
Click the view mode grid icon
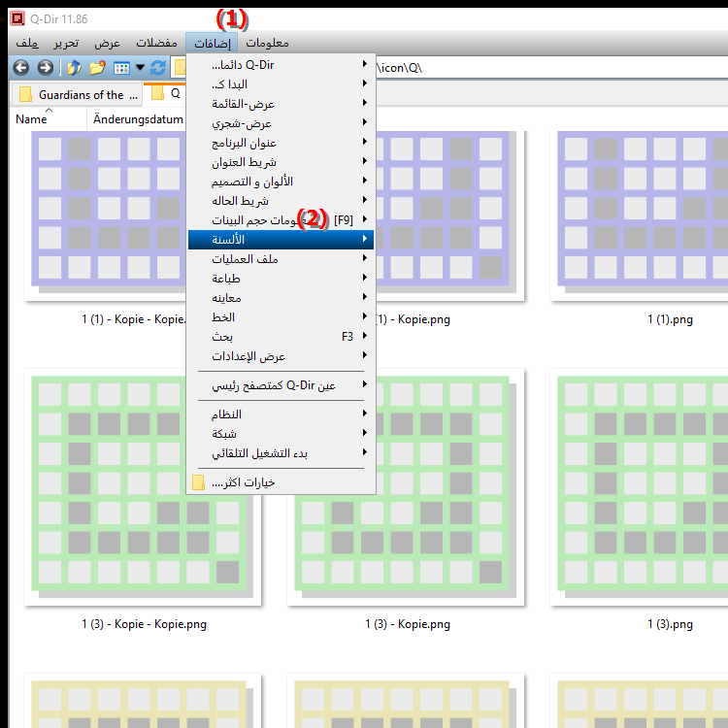click(121, 68)
